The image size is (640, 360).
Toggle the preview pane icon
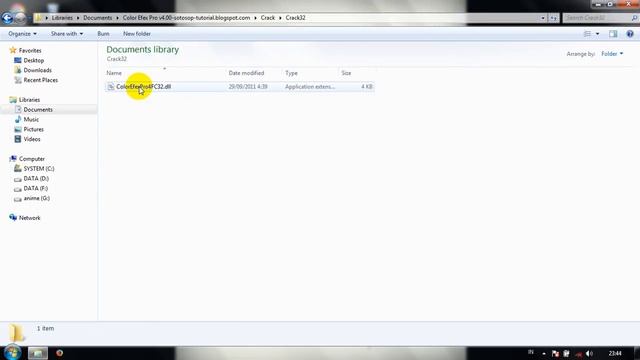(x=613, y=34)
